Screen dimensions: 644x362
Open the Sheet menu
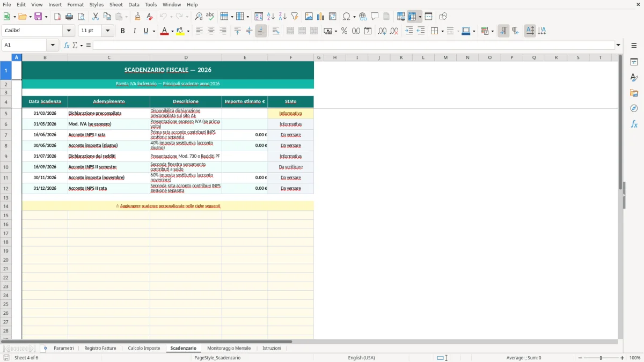(x=116, y=4)
